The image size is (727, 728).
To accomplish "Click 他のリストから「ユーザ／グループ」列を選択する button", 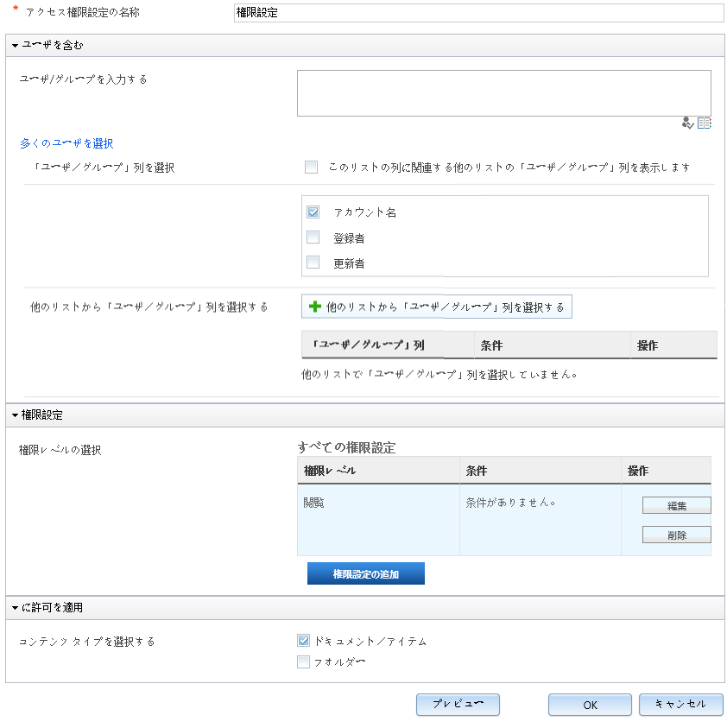I will (x=436, y=307).
